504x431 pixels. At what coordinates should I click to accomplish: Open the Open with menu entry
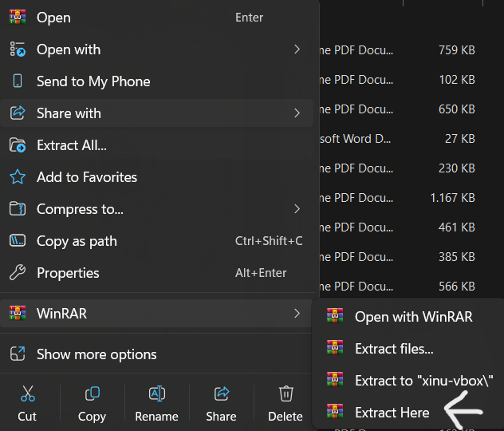(156, 49)
